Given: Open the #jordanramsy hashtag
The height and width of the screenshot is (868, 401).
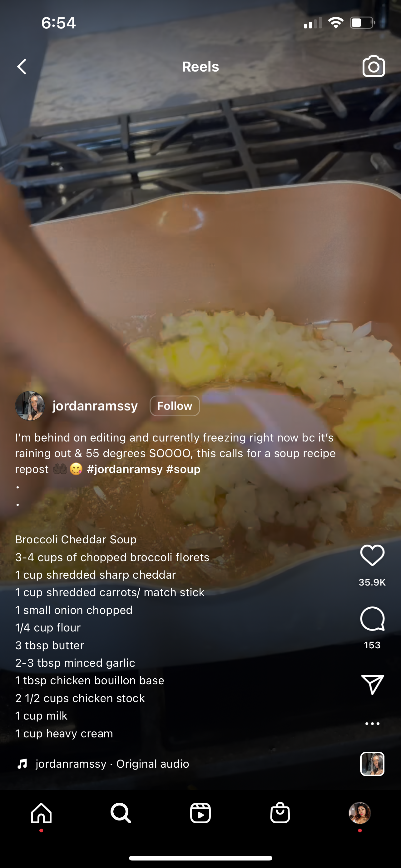Looking at the screenshot, I should pos(125,469).
